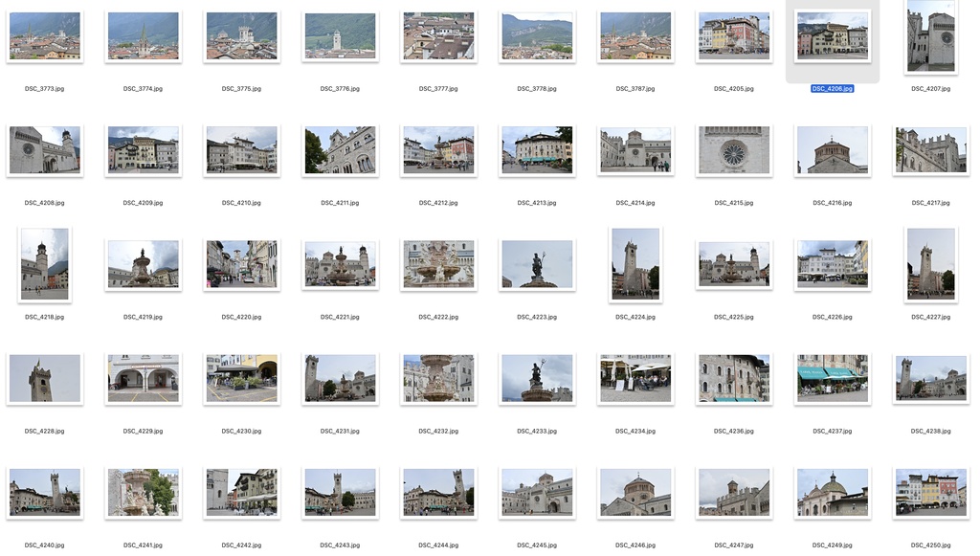Select the green dome thumbnail DSC_4249.jpg
980x556 pixels.
[x=832, y=492]
